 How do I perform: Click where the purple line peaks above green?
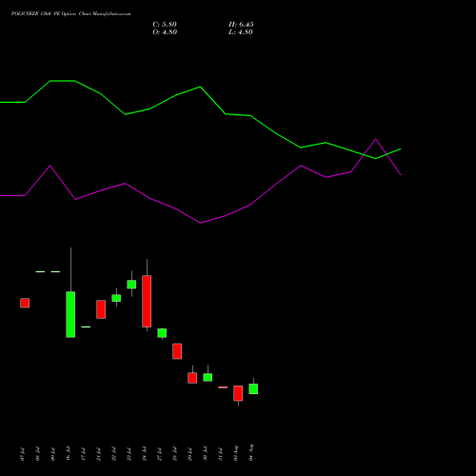(376, 139)
